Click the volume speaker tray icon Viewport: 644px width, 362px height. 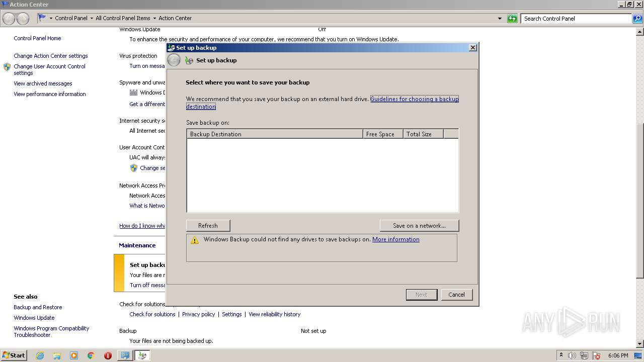coord(572,355)
